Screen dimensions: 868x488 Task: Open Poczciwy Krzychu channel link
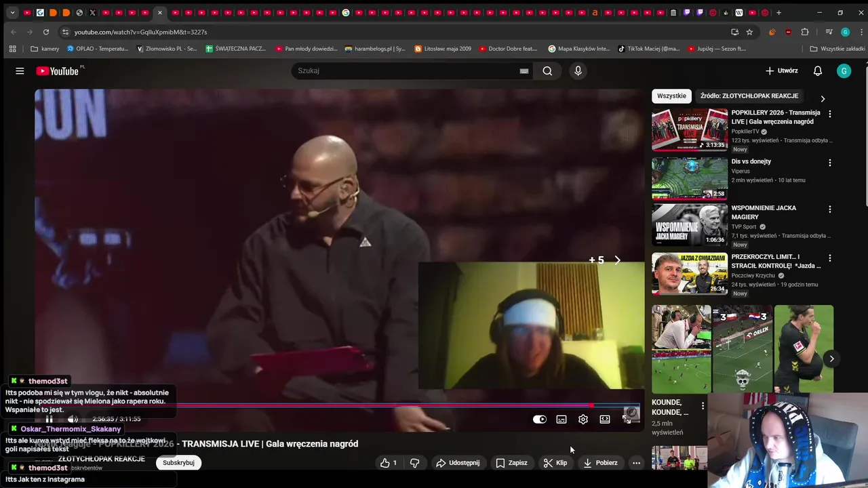(753, 276)
